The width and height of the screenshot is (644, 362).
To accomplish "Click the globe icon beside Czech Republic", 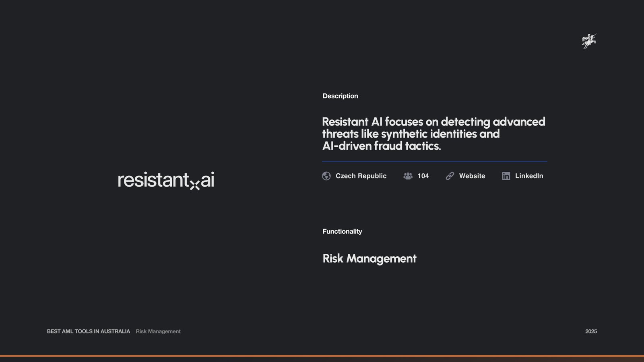I will click(326, 176).
